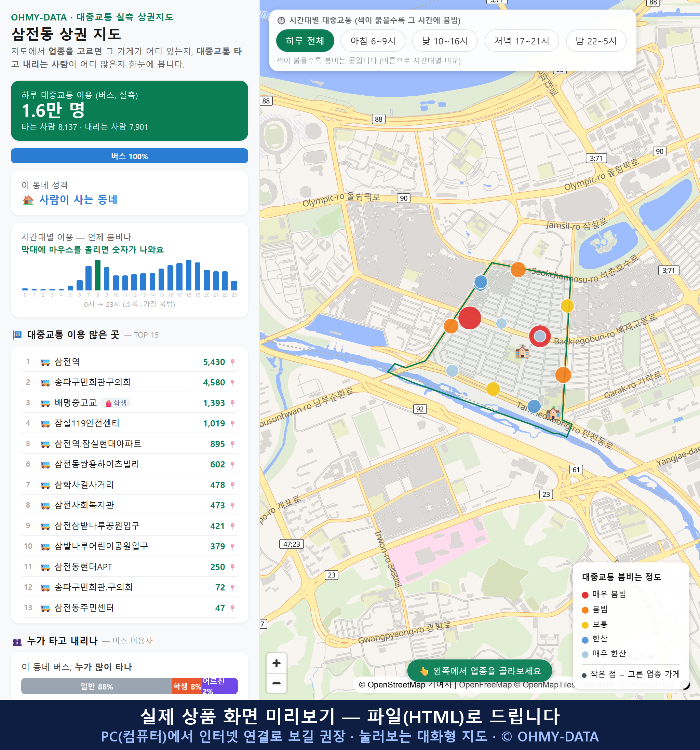Select the 삼전역.잠실현대아파트 stop row
Viewport: 700px width, 750px height.
coord(130,444)
